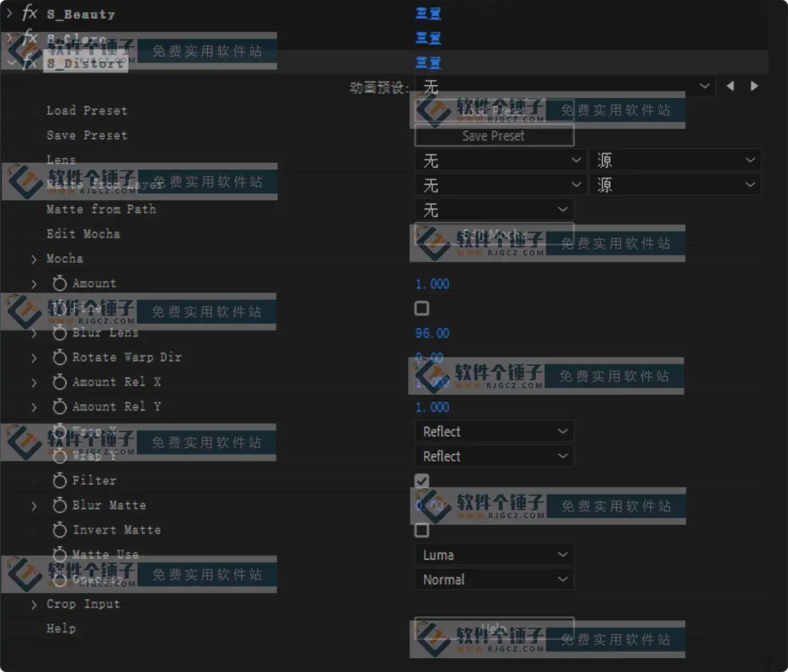Select the Rotate Warp Dir label
The width and height of the screenshot is (788, 672).
(127, 357)
